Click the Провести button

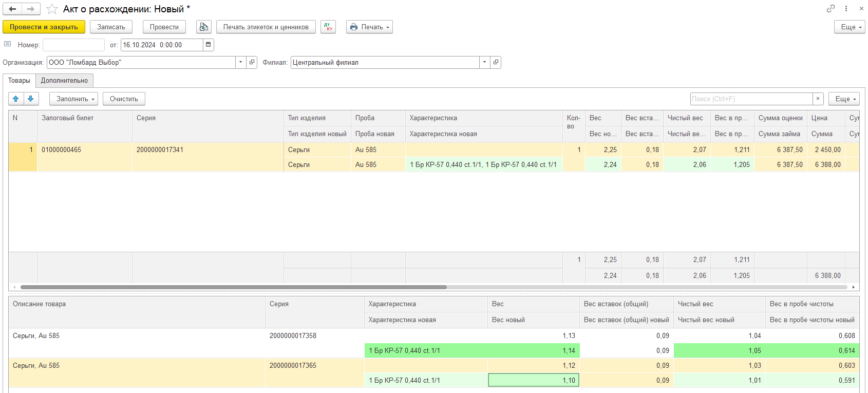pos(164,27)
